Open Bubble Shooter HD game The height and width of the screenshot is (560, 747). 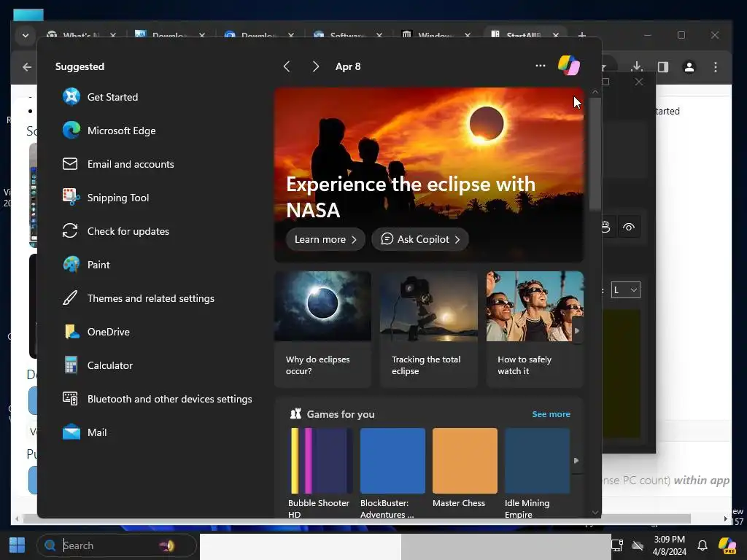(x=321, y=472)
